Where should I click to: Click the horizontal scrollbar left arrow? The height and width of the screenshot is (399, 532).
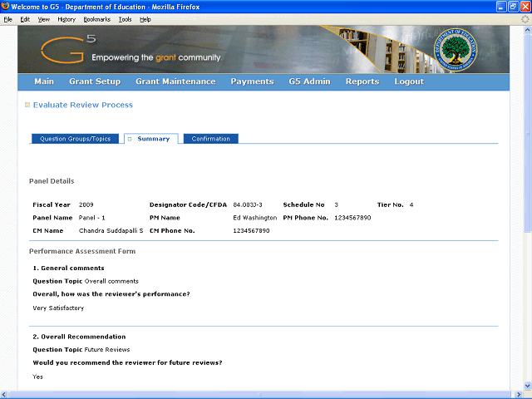point(3,395)
